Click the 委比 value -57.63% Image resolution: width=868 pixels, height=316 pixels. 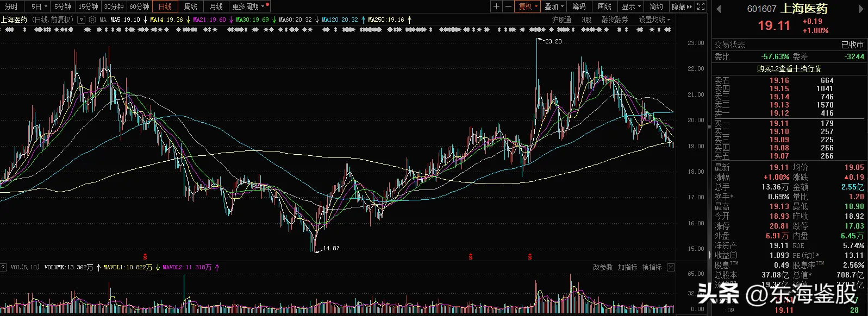click(775, 56)
